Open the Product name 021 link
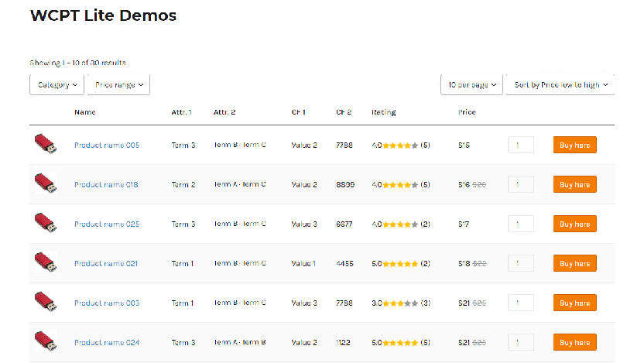The height and width of the screenshot is (363, 644). (x=106, y=263)
